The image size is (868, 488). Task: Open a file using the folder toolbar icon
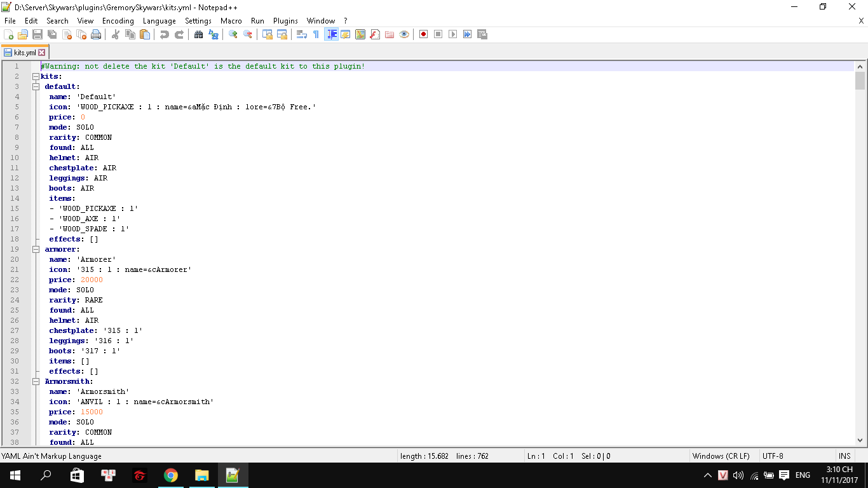pyautogui.click(x=23, y=34)
